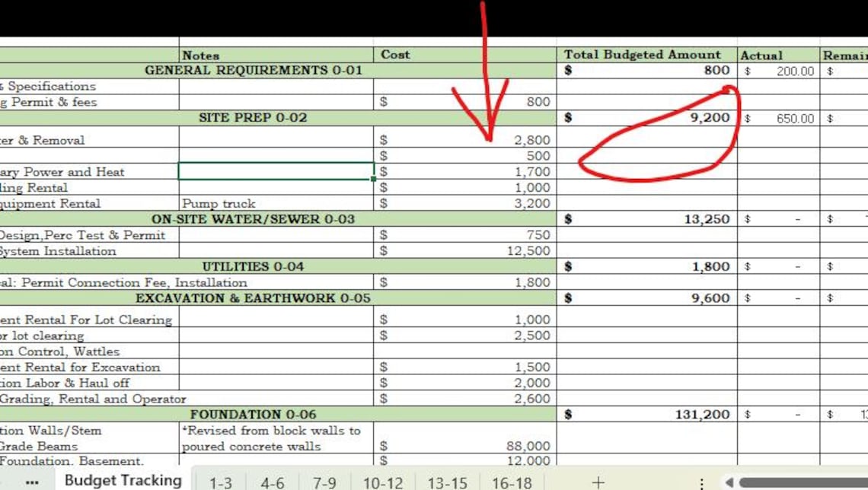
Task: Click the Actual column header cell
Action: coord(777,55)
